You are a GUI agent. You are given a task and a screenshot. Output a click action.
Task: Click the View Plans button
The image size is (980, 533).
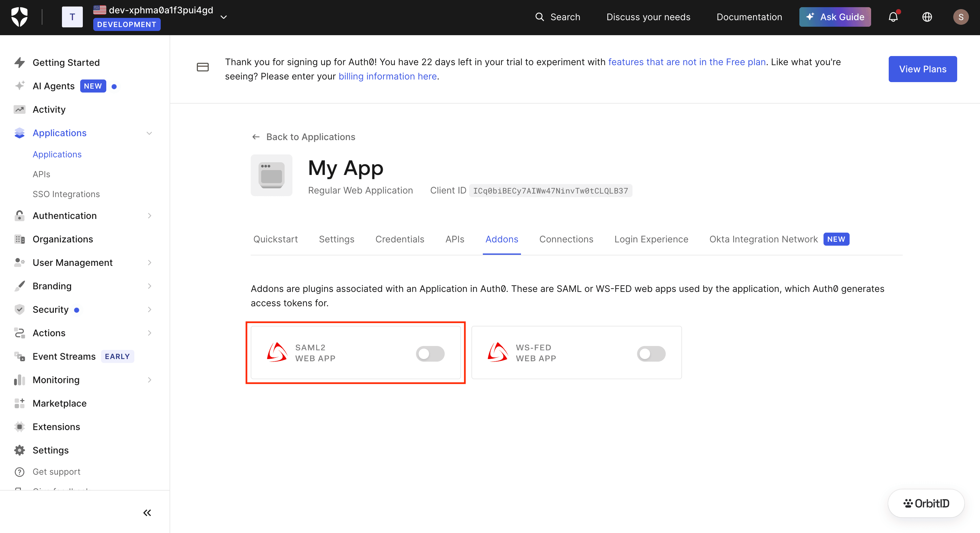click(923, 69)
